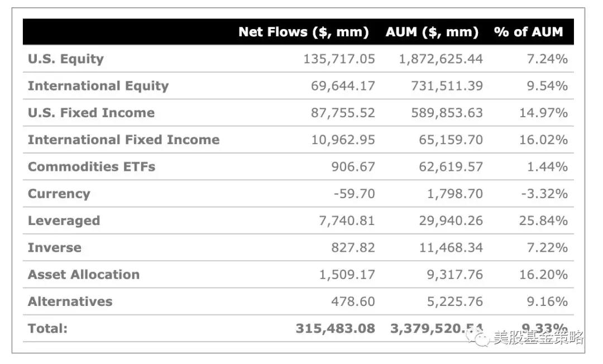Click the 135,717.05 net flows value

point(339,59)
